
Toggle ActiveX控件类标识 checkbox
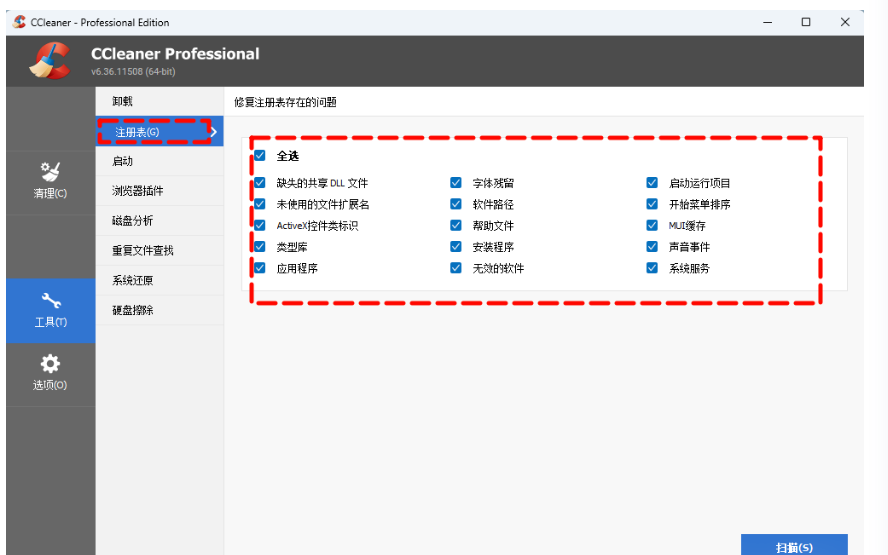coord(260,225)
